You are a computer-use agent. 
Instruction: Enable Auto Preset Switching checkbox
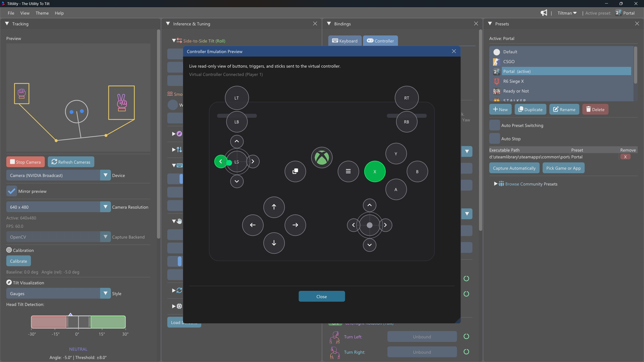[x=495, y=125]
